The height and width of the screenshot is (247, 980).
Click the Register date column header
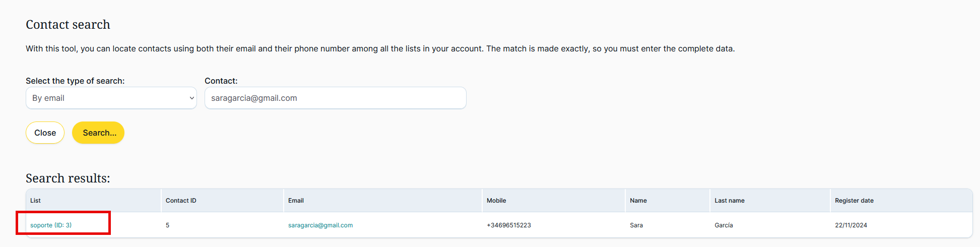[854, 201]
